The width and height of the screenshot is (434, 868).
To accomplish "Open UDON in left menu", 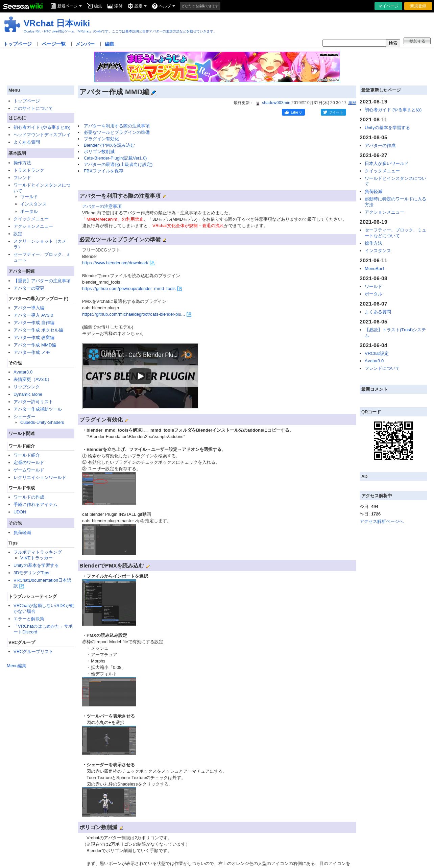I will [20, 512].
